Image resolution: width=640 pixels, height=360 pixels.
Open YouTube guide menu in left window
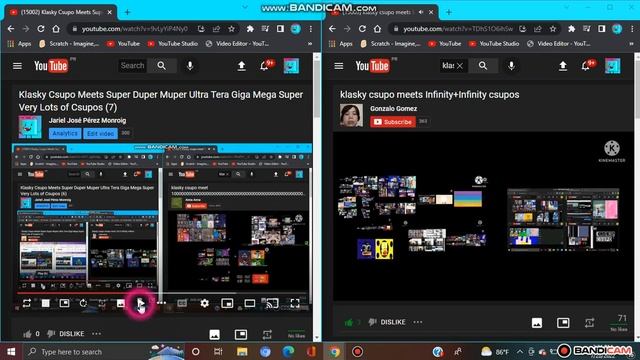coord(17,66)
